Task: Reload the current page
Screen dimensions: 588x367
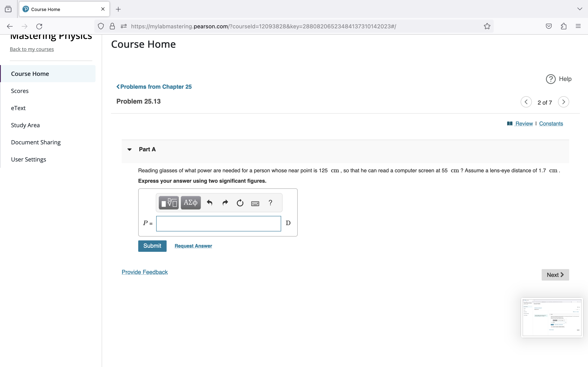Action: (39, 26)
